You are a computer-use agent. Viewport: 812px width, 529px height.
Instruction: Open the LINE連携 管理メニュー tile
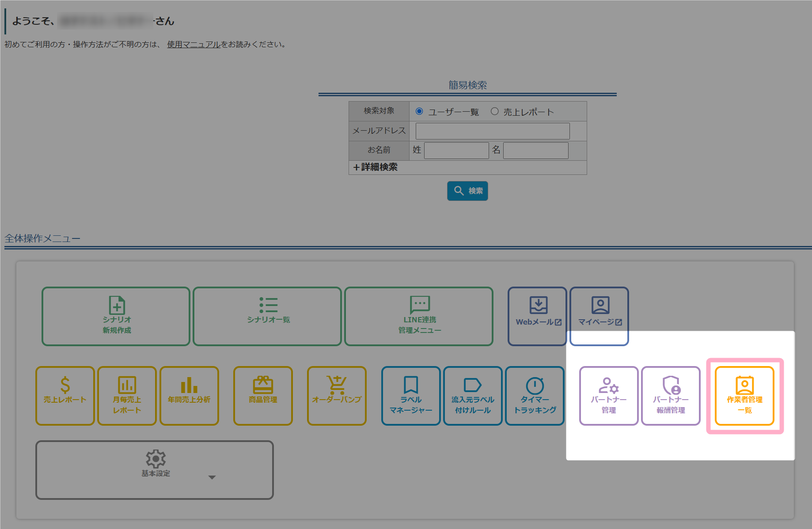point(419,316)
